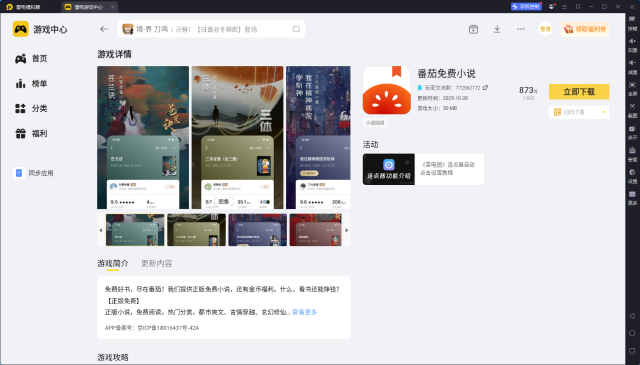Close the 雷电游戏中心 tab
The image size is (640, 365).
(x=112, y=7)
